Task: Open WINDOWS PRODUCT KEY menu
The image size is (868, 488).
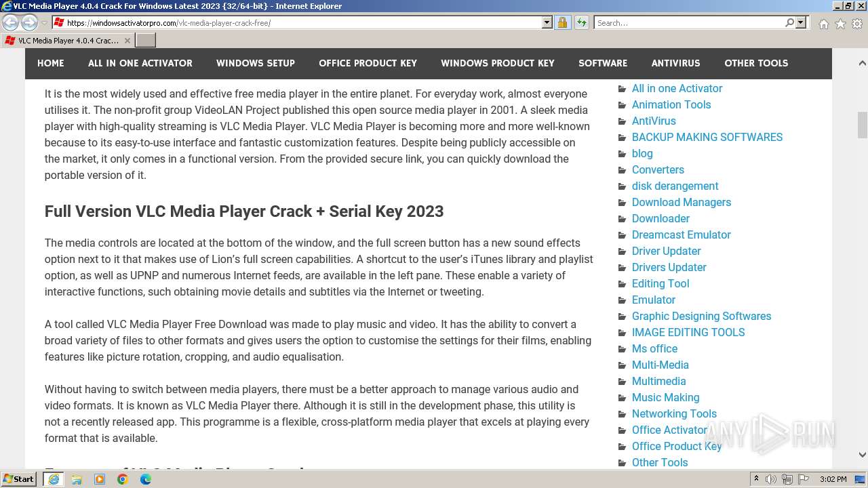Action: click(x=498, y=63)
